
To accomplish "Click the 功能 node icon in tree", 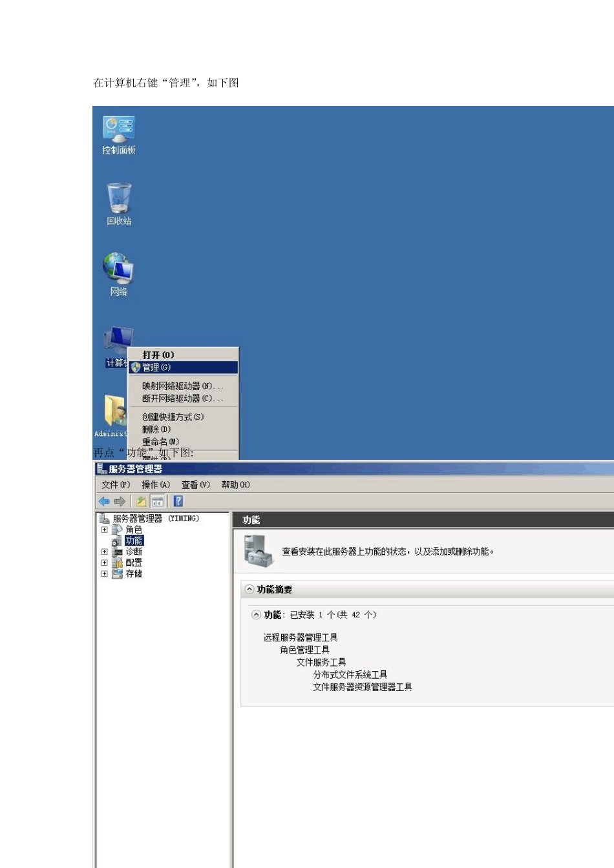I will [117, 541].
